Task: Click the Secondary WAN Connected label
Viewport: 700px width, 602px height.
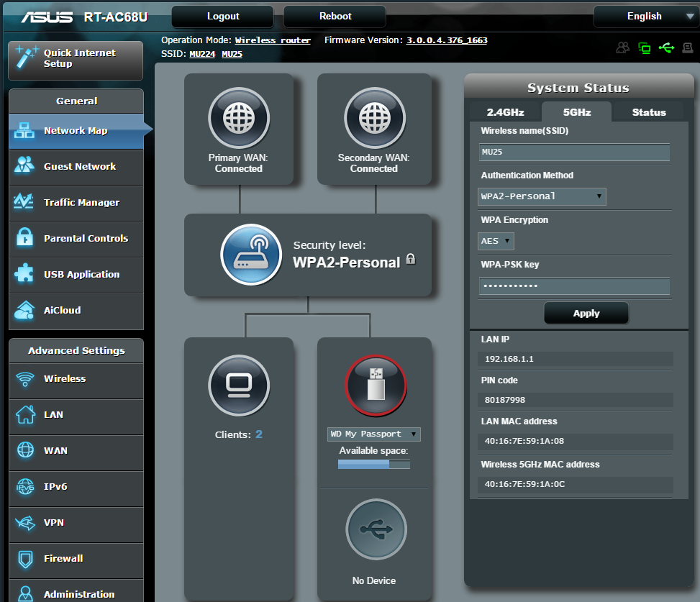Action: pos(373,163)
